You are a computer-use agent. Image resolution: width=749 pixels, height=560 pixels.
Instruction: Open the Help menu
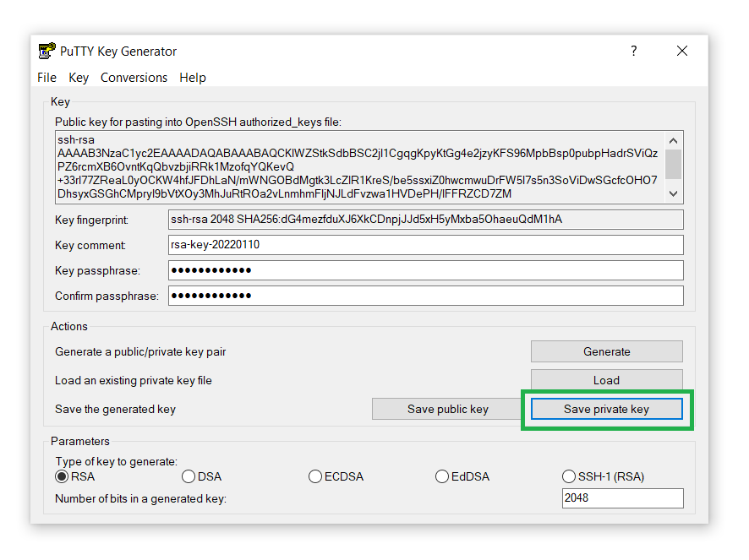(x=193, y=78)
